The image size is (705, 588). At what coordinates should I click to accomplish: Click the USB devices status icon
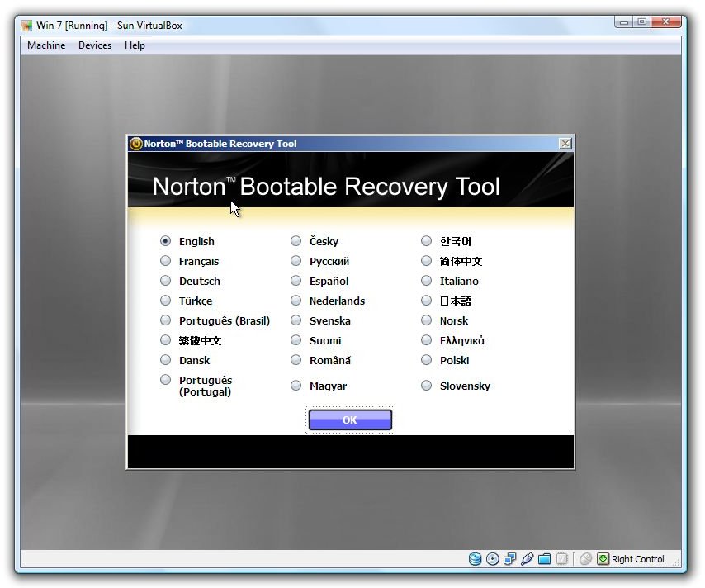pos(527,559)
